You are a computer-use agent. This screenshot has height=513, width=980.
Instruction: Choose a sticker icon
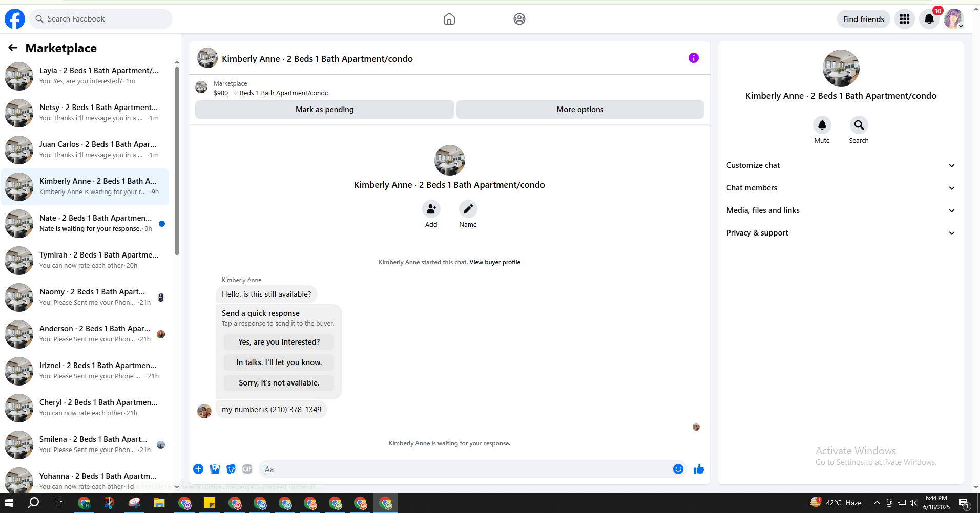point(232,469)
